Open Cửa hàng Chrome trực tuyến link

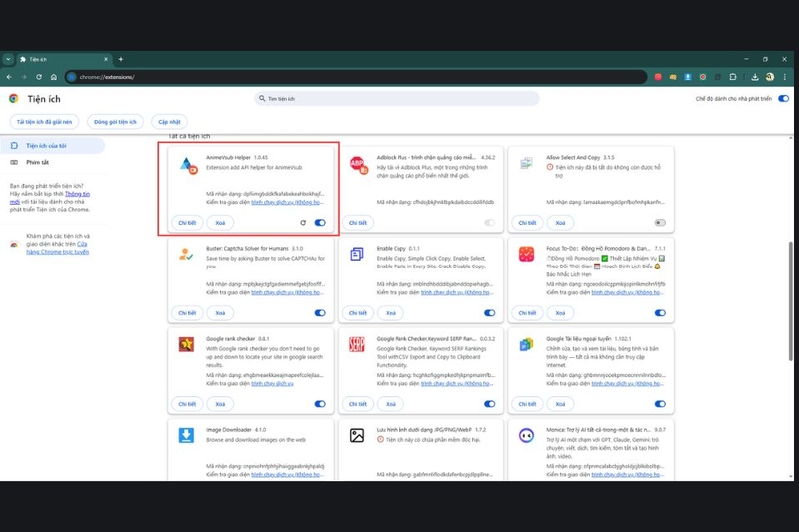pos(58,252)
